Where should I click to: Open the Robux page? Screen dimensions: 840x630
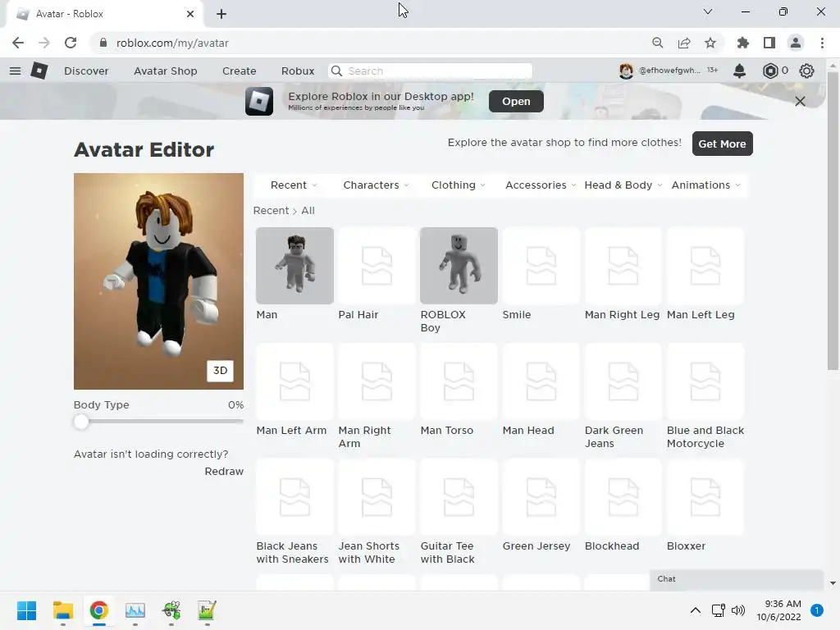[298, 71]
